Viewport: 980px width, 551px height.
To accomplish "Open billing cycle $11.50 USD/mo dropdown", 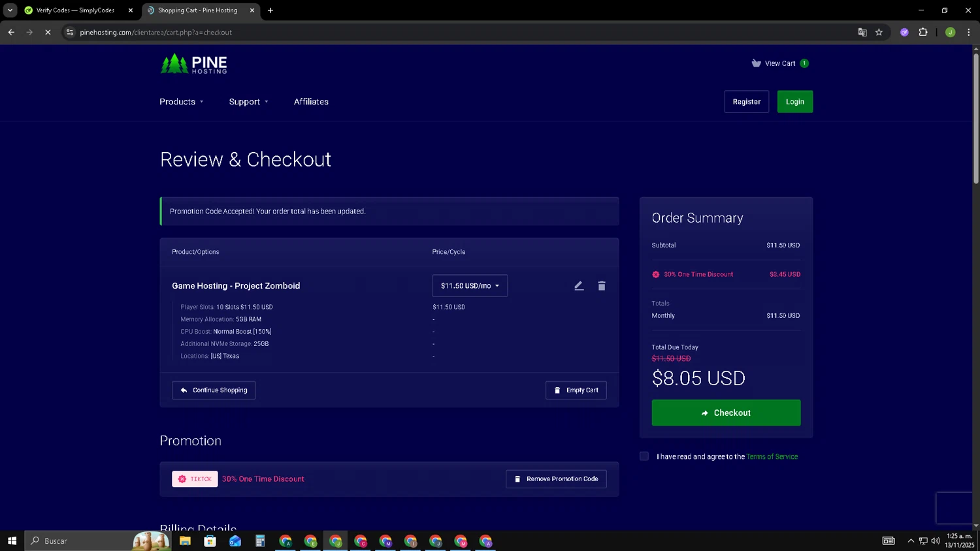I will pyautogui.click(x=470, y=286).
